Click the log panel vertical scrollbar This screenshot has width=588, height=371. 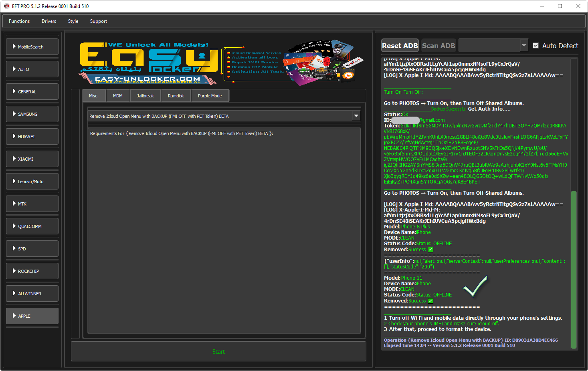tap(574, 270)
